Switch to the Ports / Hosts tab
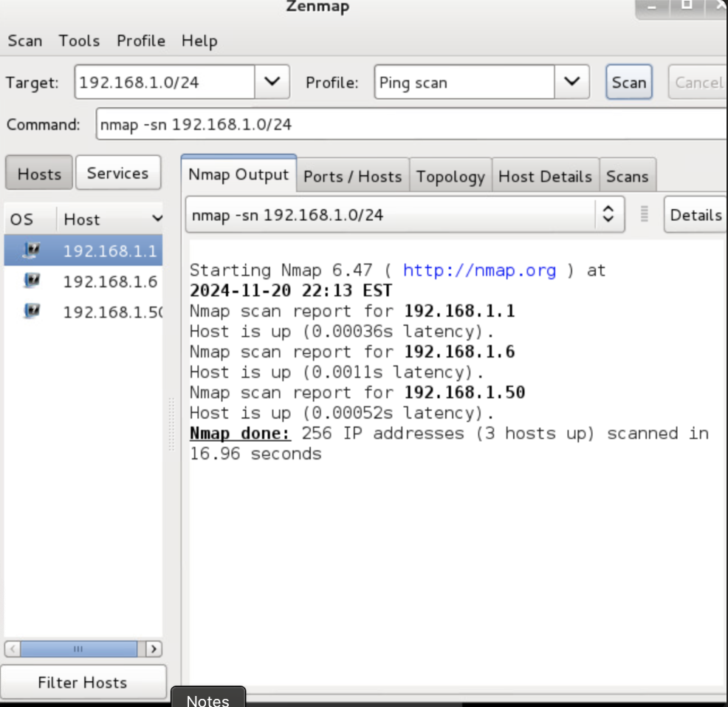Screen dimensions: 728x707 (x=353, y=176)
